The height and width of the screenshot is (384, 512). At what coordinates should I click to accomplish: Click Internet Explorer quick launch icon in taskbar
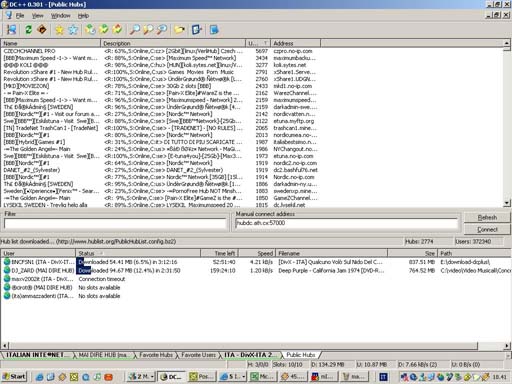[39, 377]
